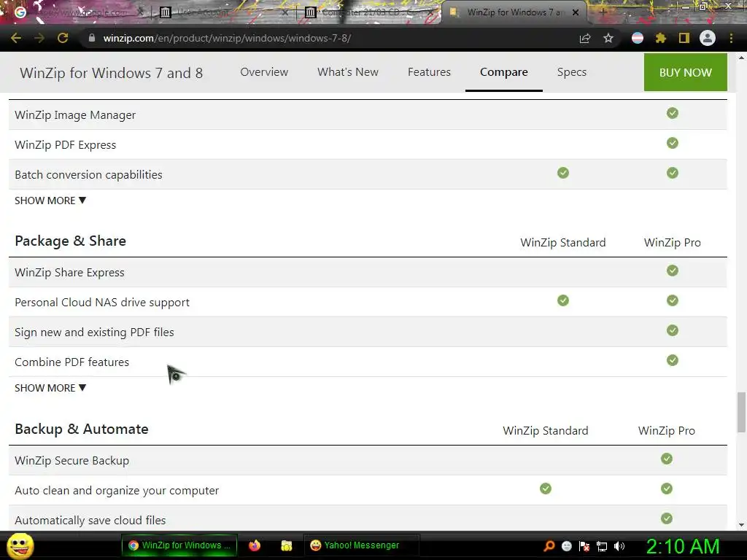Switch to the User Account tab

coord(224,12)
